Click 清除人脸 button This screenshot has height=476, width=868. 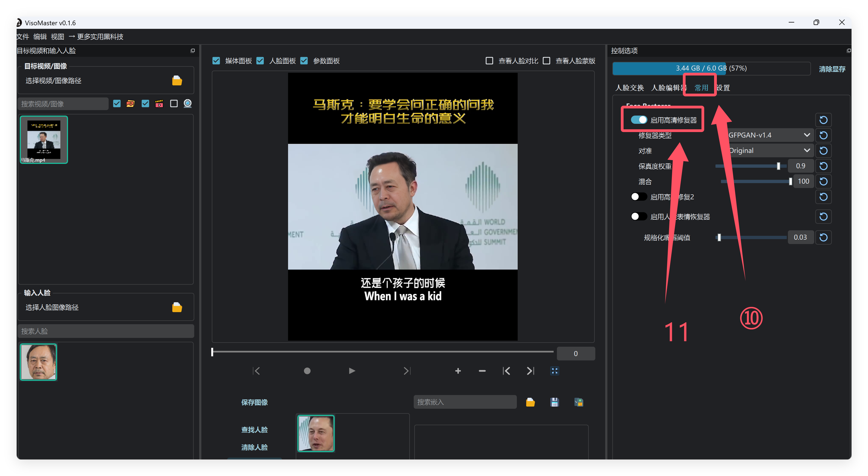point(254,447)
